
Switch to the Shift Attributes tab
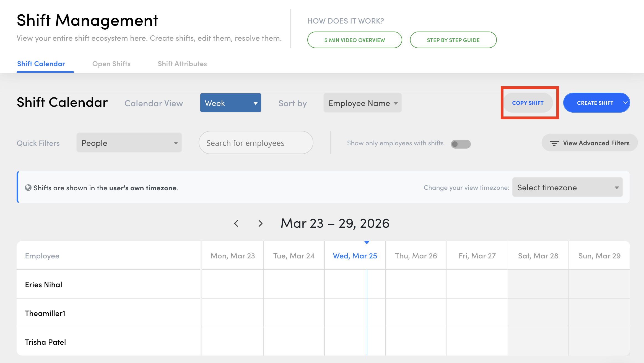point(182,64)
